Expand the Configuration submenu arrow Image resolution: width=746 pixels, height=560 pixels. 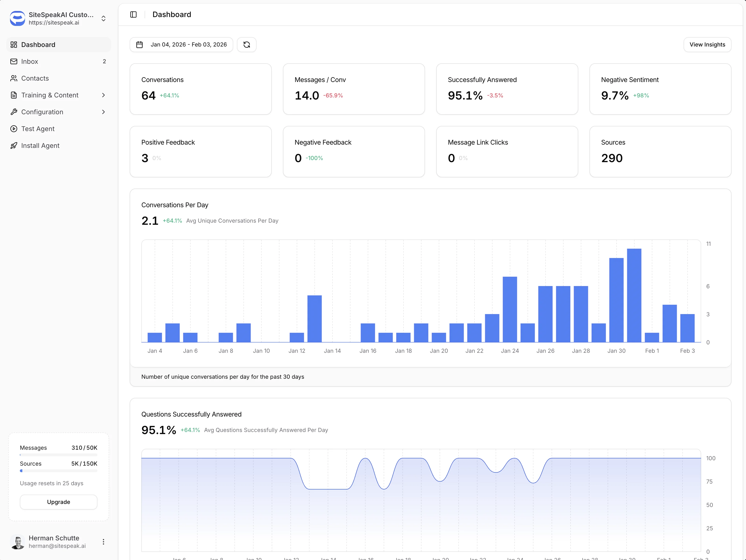pos(103,112)
